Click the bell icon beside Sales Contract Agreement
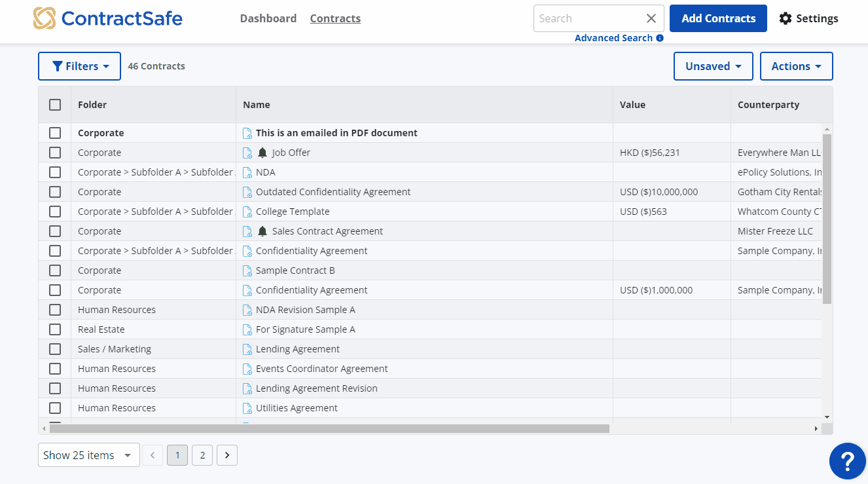This screenshot has width=868, height=484. pos(262,231)
